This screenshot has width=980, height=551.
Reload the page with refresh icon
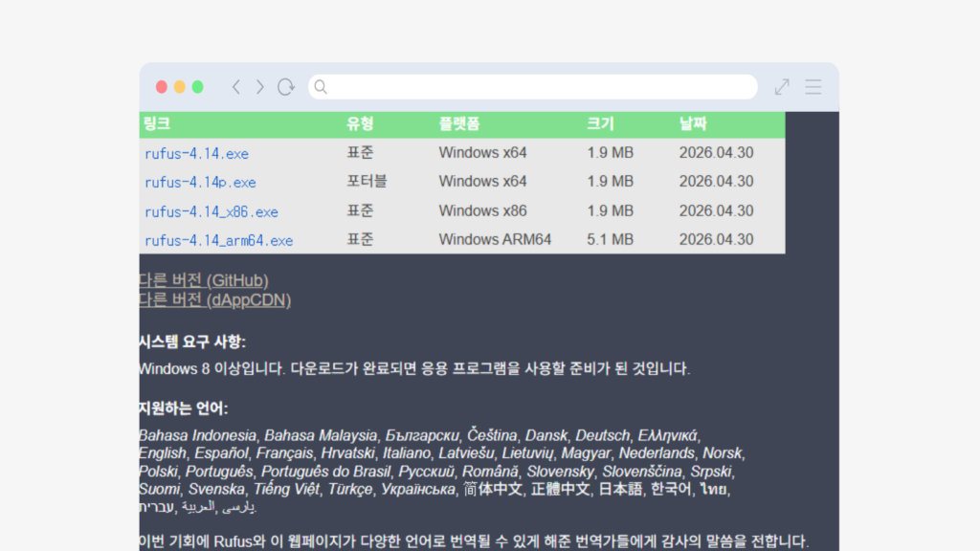pos(285,87)
